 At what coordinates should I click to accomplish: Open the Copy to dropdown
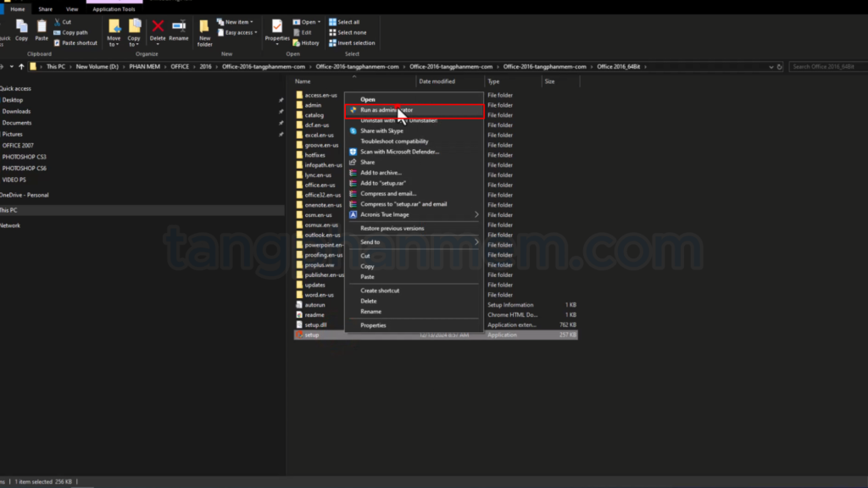[x=134, y=33]
